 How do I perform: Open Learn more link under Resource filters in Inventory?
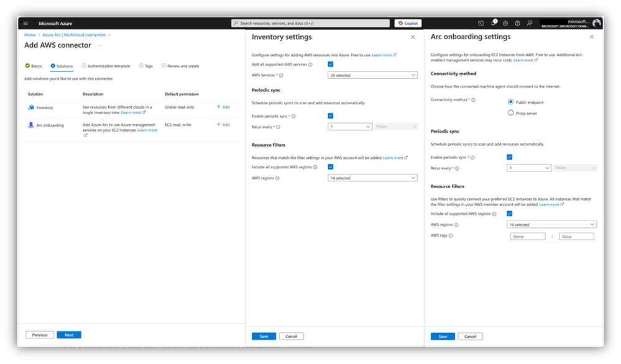pos(393,158)
